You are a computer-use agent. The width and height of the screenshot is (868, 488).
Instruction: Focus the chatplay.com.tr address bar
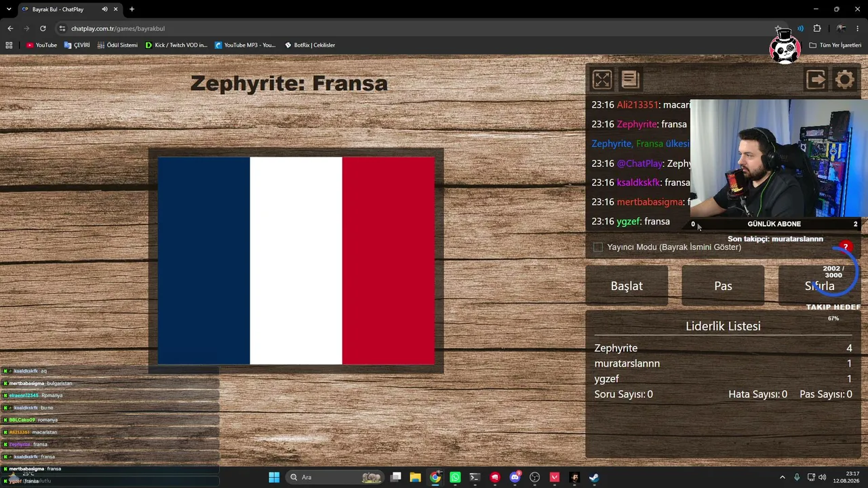[407, 28]
